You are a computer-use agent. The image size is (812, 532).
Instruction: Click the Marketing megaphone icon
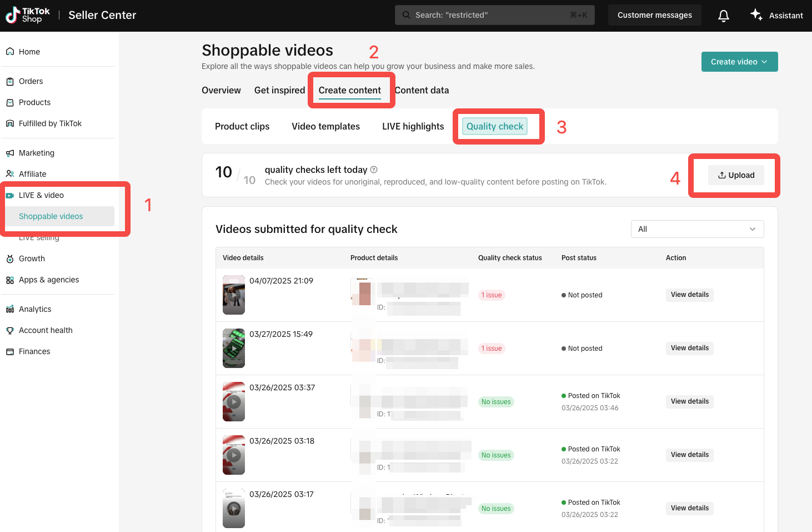10,153
